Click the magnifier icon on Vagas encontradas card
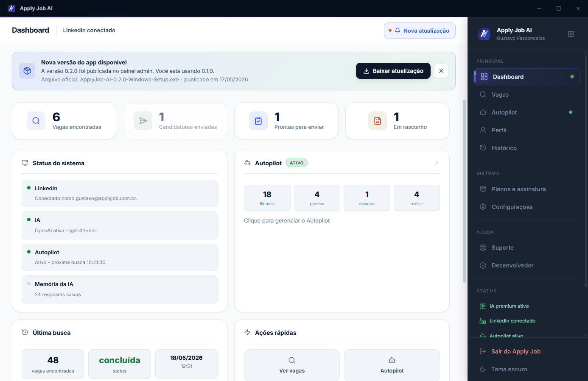Viewport: 588px width, 381px height. [x=36, y=121]
